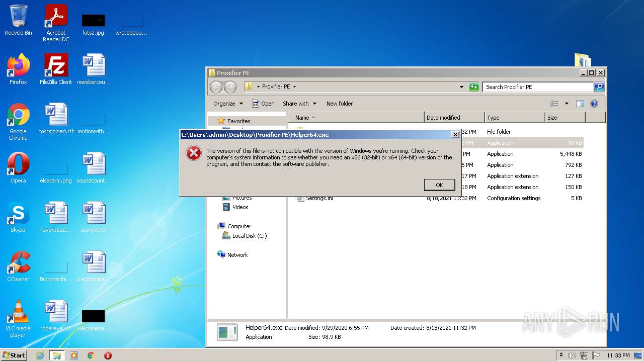The height and width of the screenshot is (362, 644).
Task: Sort files by Size column
Action: [565, 118]
